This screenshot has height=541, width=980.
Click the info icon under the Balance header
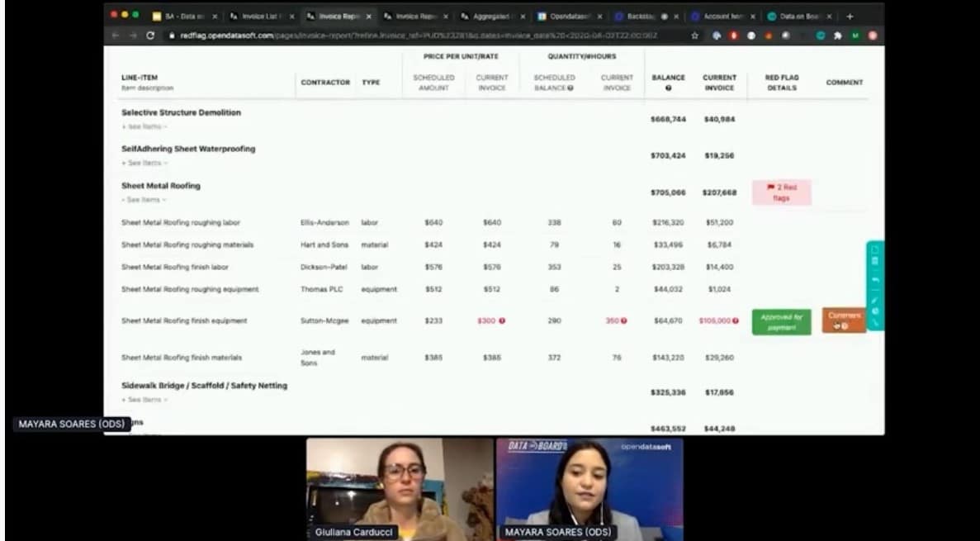(x=668, y=88)
